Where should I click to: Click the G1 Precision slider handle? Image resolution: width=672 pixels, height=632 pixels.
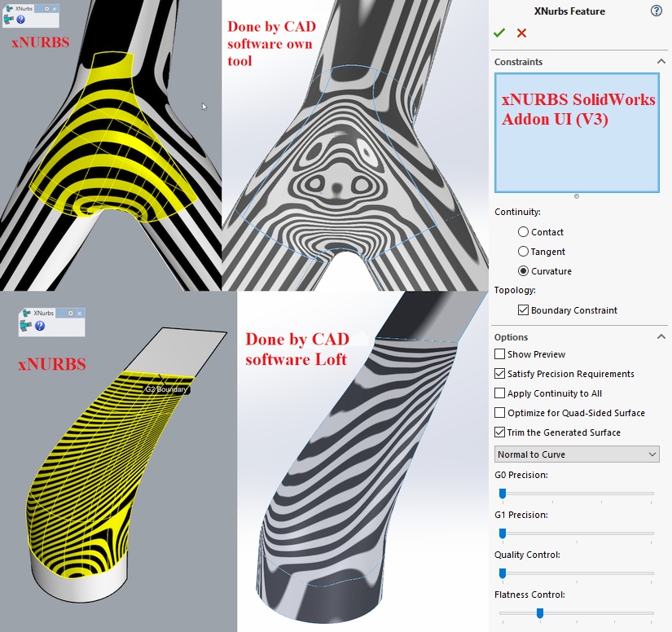503,533
